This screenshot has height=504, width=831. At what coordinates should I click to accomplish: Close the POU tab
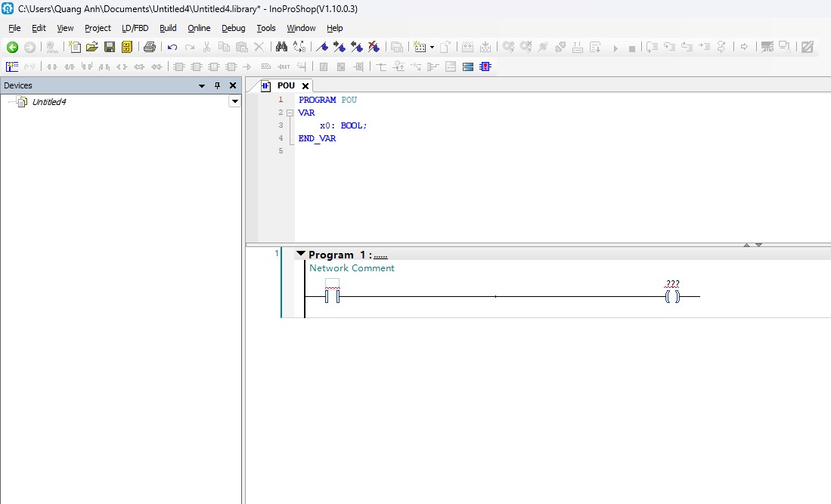305,86
